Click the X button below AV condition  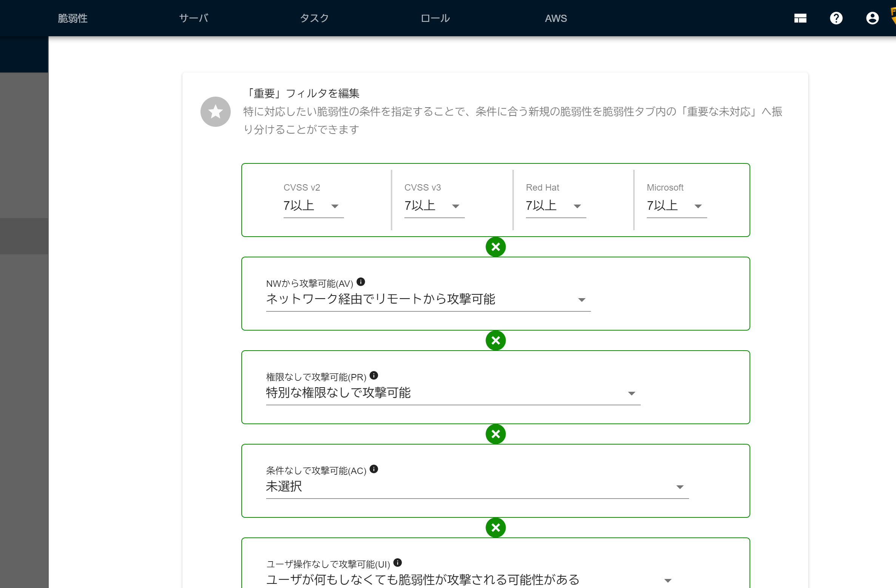click(x=495, y=340)
